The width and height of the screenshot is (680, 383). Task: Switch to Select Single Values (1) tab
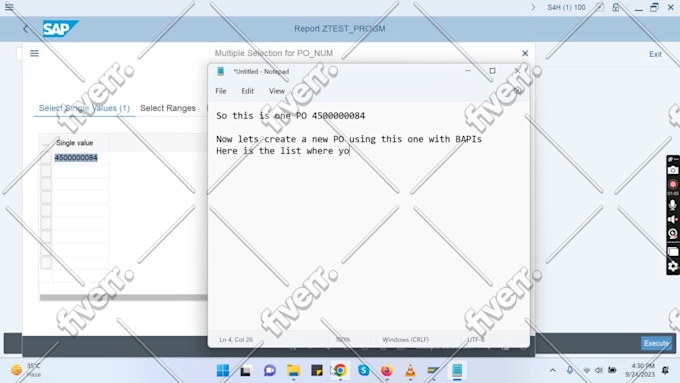[84, 108]
